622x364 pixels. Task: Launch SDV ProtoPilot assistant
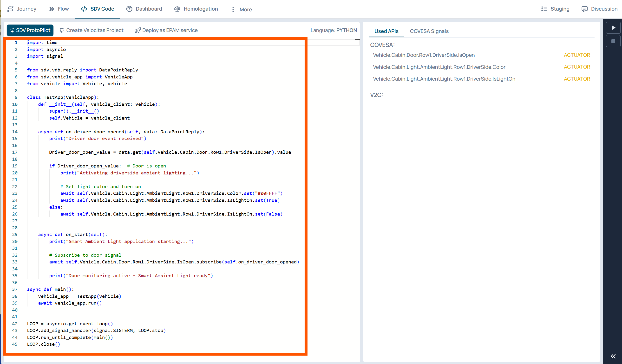tap(30, 30)
